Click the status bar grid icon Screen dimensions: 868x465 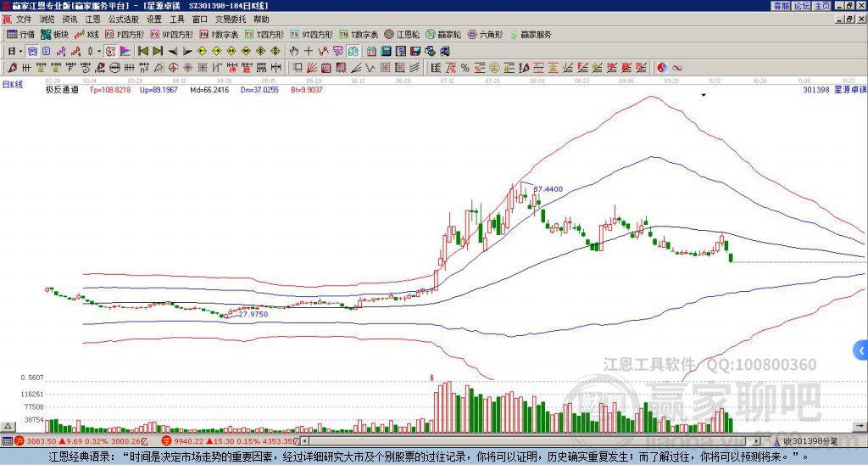point(7,441)
